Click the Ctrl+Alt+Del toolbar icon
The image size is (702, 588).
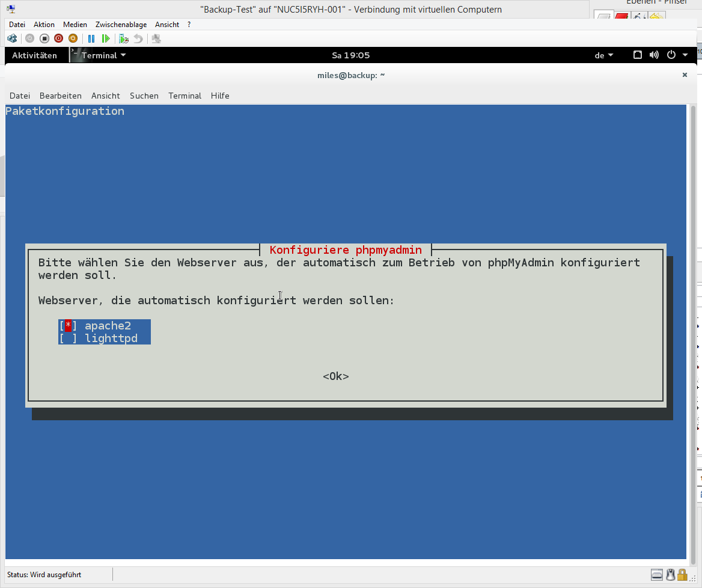12,38
